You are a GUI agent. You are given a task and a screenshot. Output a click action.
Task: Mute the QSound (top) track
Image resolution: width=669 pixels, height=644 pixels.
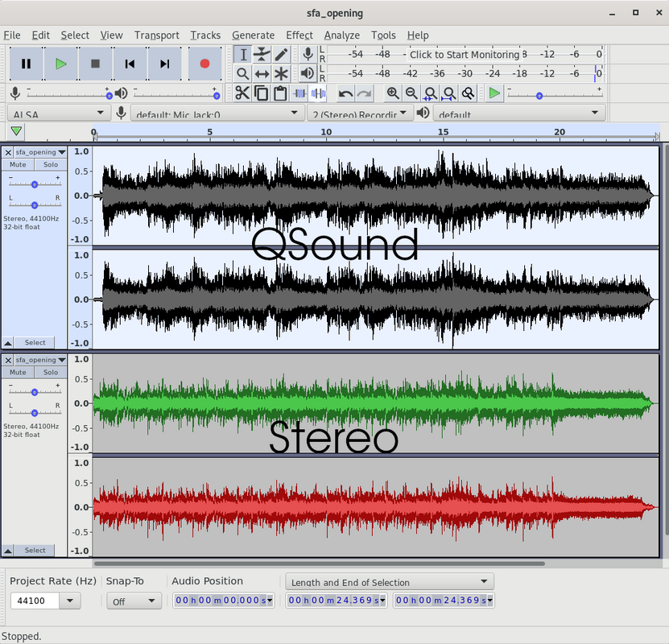18,165
